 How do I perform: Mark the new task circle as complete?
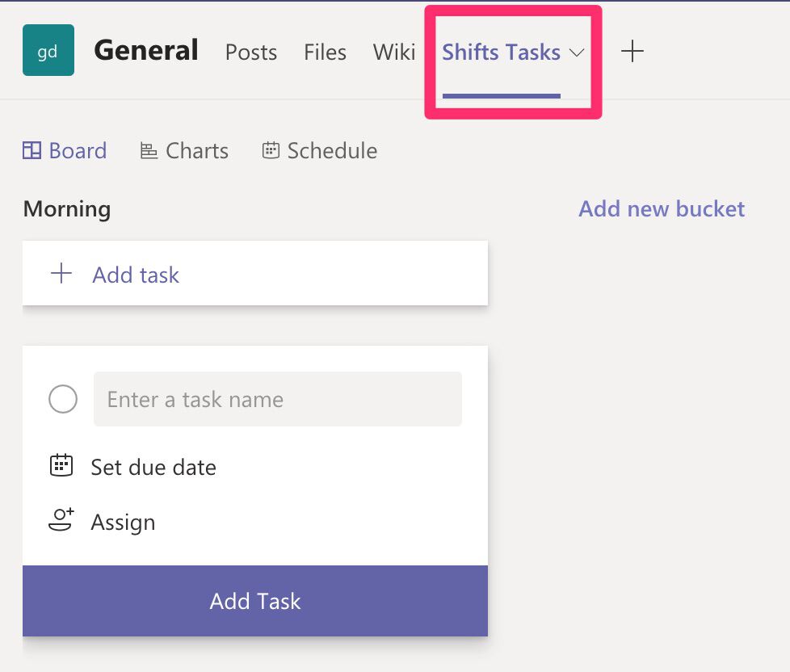63,399
